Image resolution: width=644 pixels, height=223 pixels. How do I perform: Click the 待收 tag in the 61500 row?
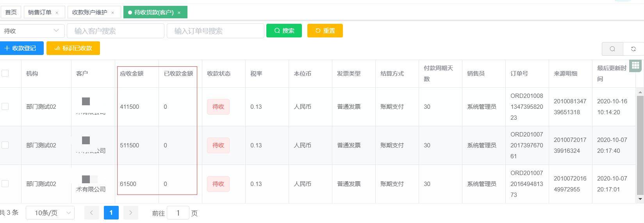pos(218,184)
